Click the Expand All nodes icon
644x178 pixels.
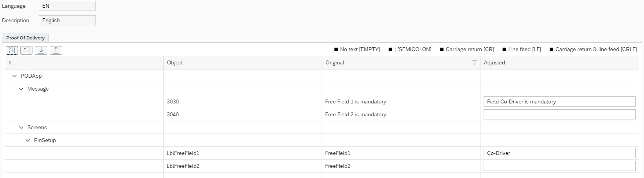(12, 50)
